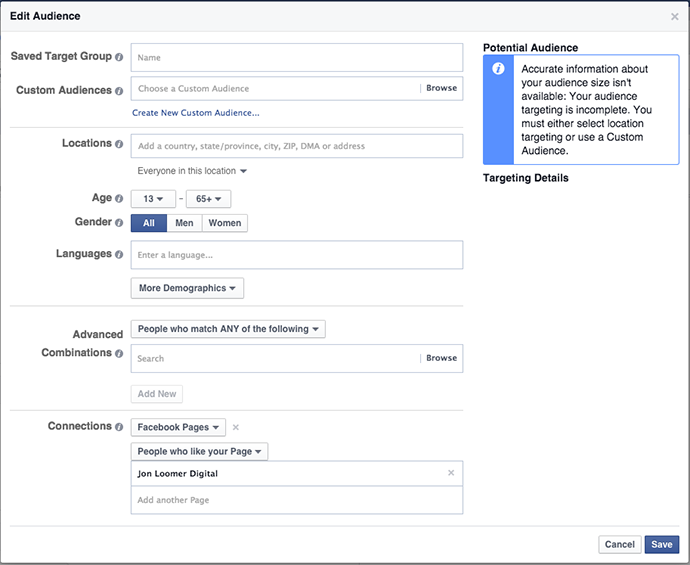This screenshot has height=565, width=690.
Task: Open Facebook Pages connection type dropdown
Action: [178, 427]
